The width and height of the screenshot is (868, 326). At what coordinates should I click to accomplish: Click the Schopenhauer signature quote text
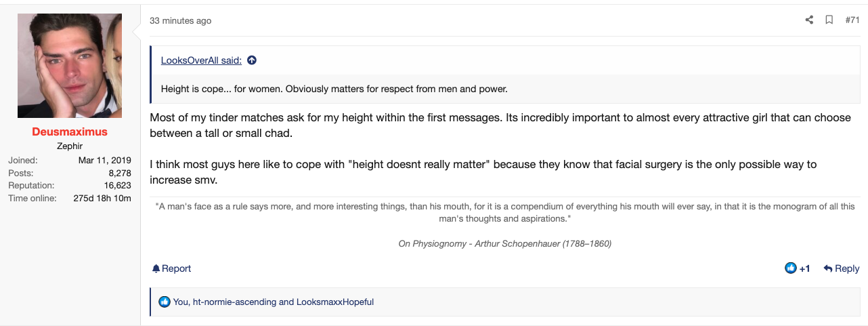[505, 212]
